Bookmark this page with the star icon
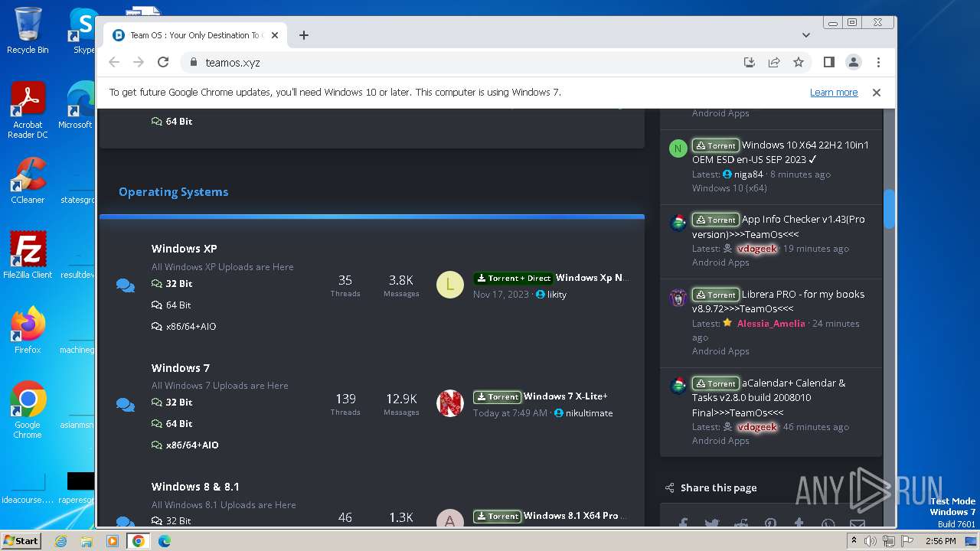The width and height of the screenshot is (980, 551). (799, 62)
